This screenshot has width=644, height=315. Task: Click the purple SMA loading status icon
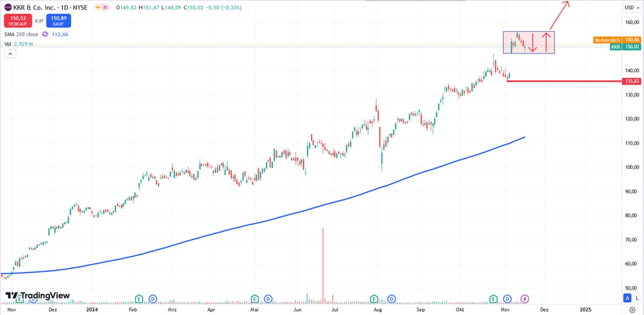coord(45,34)
